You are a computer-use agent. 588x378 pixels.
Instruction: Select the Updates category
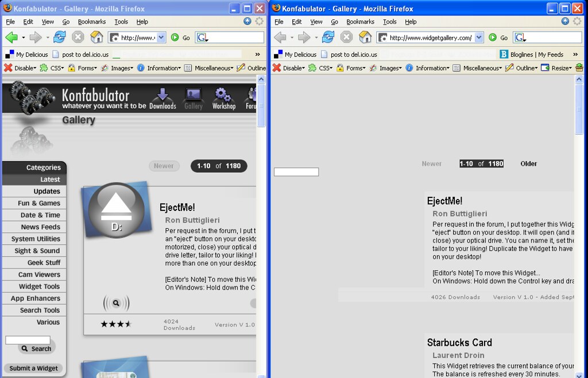point(34,192)
